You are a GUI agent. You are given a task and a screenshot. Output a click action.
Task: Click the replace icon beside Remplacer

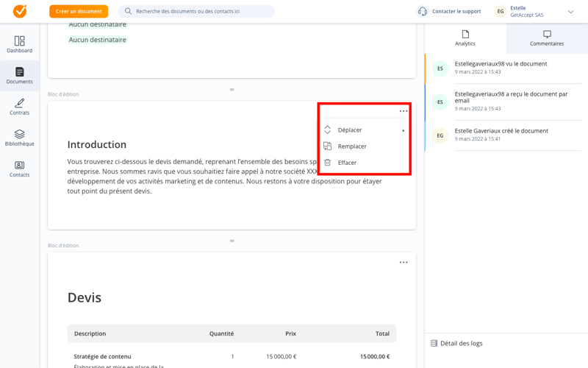click(327, 146)
